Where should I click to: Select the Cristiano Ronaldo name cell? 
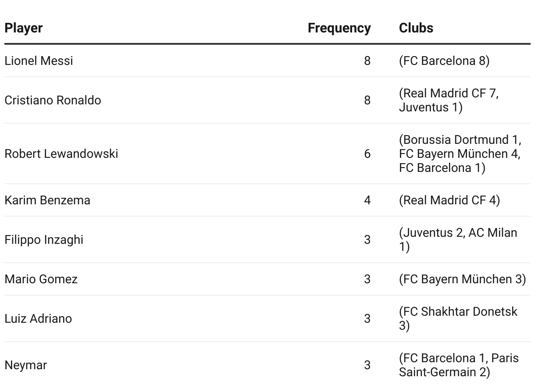click(53, 100)
